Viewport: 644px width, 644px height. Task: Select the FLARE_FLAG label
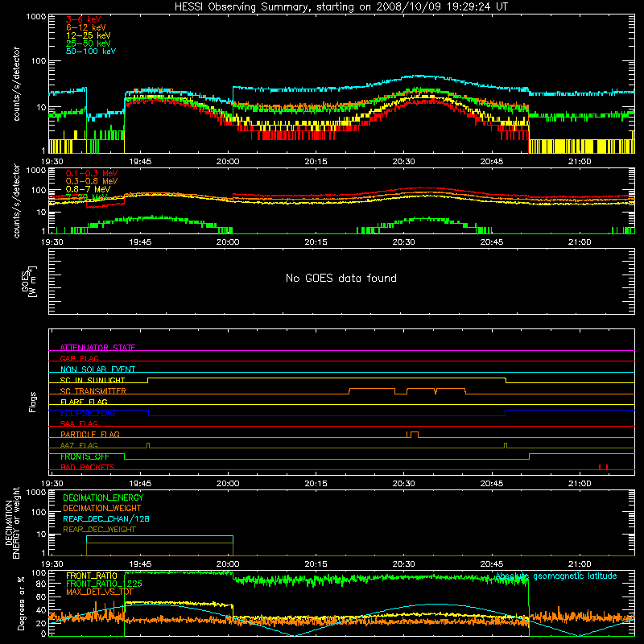coord(84,402)
